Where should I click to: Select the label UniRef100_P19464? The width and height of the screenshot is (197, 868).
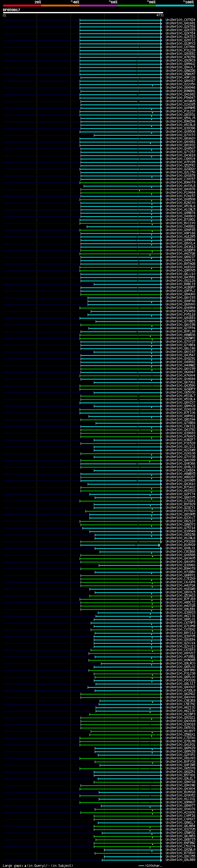180,193
